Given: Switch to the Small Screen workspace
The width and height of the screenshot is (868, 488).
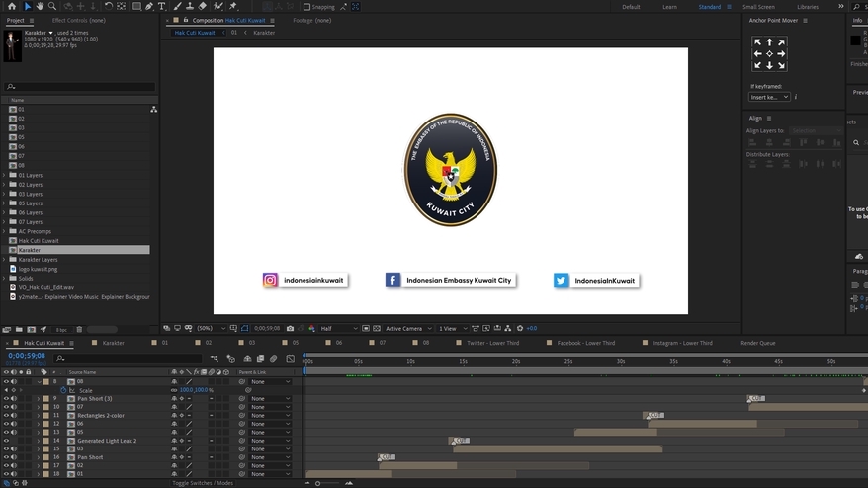Looking at the screenshot, I should coord(758,7).
